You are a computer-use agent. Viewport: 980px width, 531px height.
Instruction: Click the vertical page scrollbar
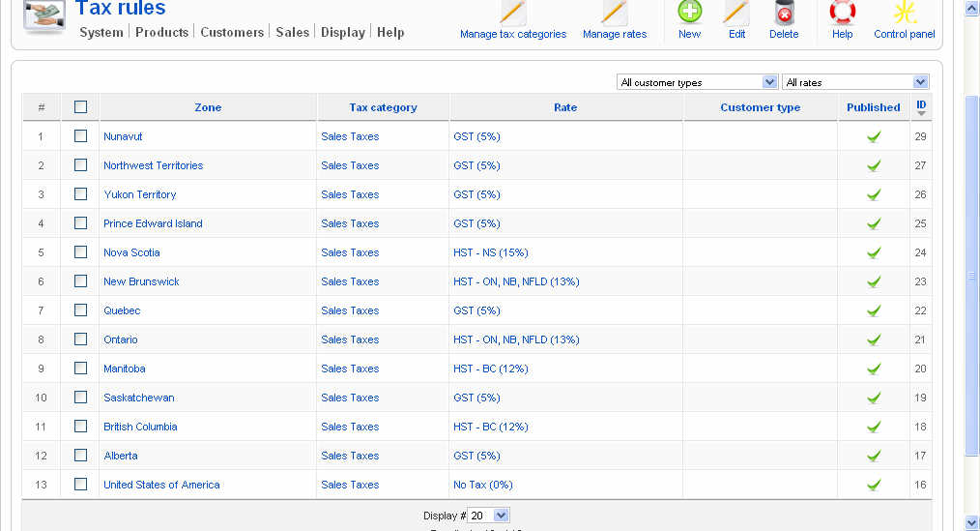tap(972, 276)
